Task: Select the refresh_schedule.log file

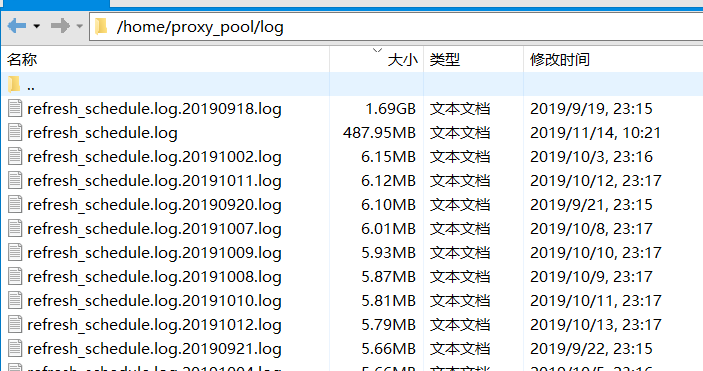Action: coord(102,133)
